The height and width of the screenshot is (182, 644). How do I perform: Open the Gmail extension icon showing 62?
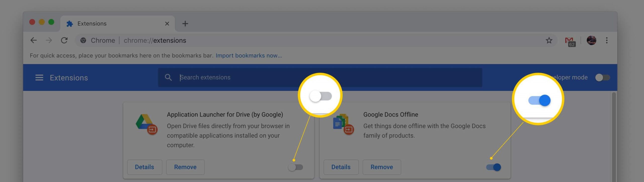(570, 42)
